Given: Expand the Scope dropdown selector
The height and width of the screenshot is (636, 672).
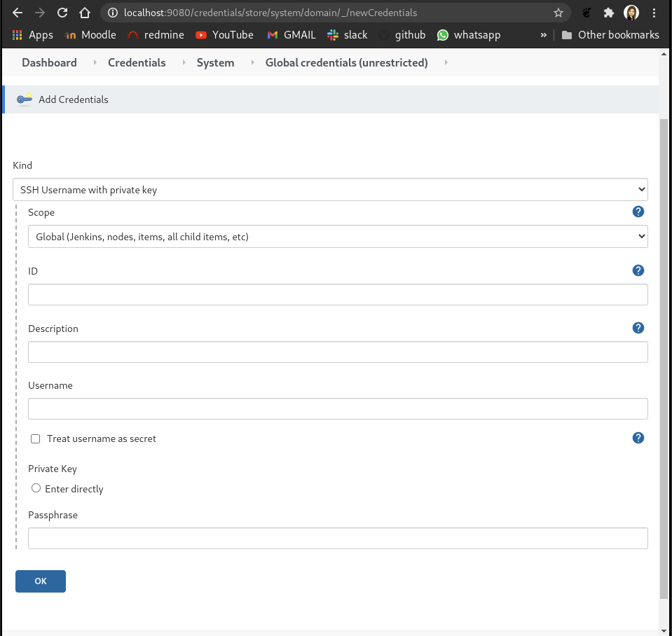Looking at the screenshot, I should 338,237.
